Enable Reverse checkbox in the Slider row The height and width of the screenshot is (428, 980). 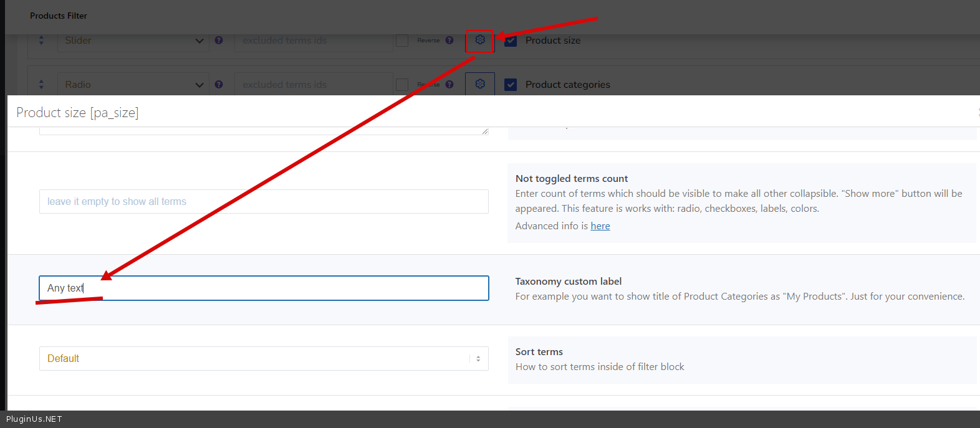(402, 40)
